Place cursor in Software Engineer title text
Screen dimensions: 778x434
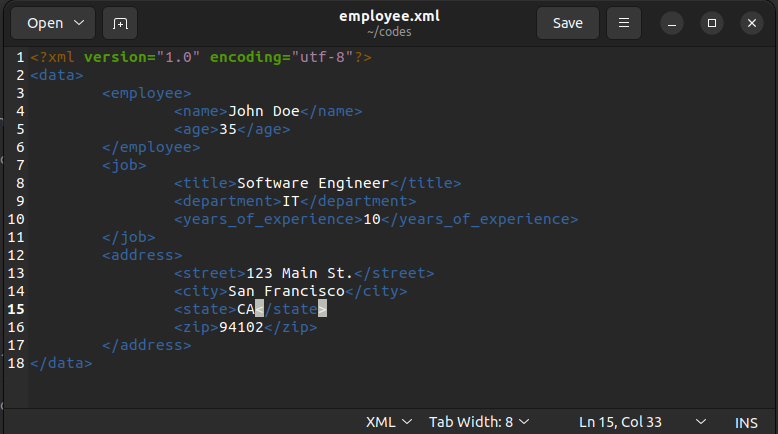313,183
